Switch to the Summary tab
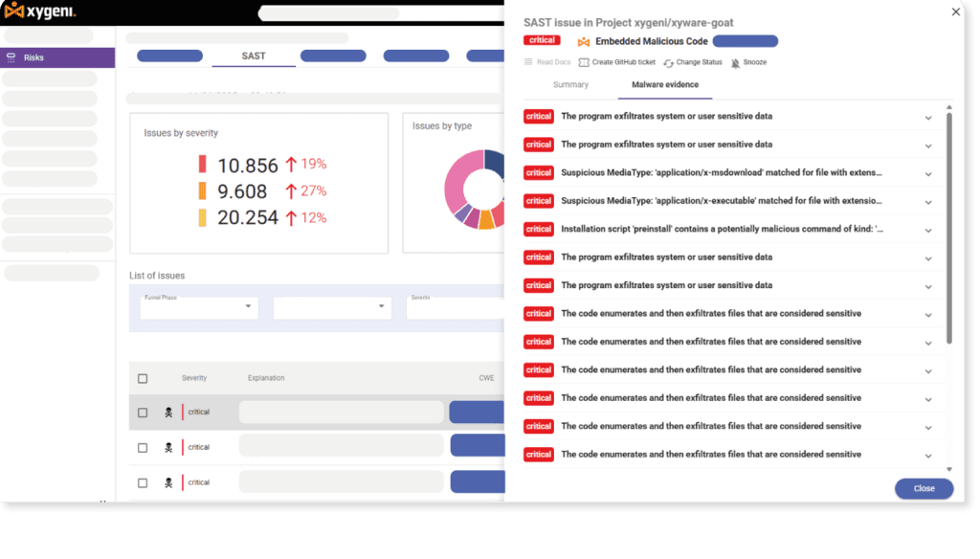 [570, 85]
